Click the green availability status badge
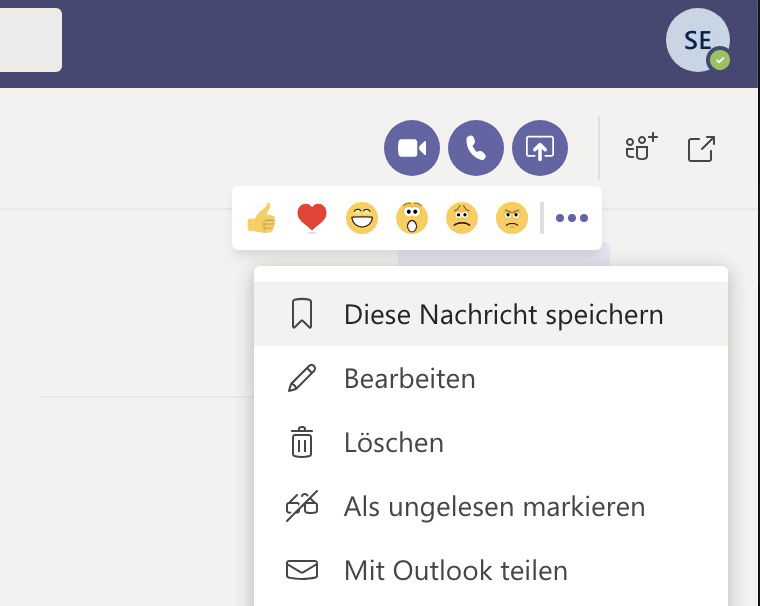 tap(720, 60)
